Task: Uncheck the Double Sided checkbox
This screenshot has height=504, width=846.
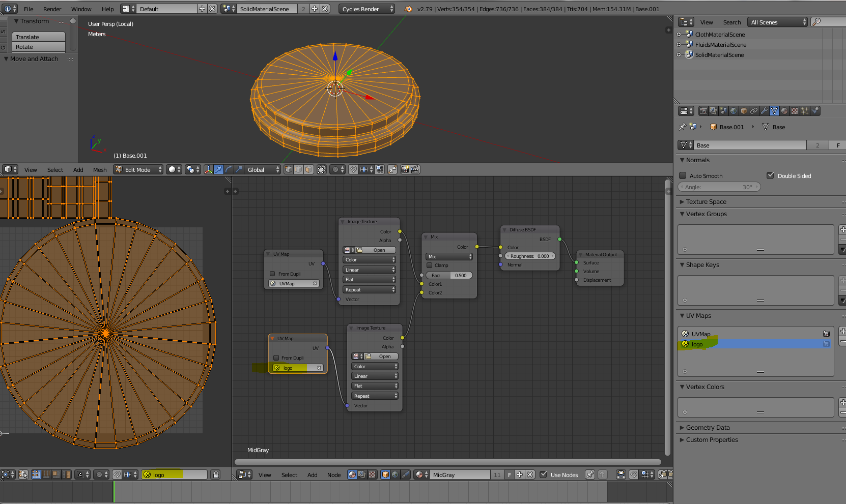Action: (771, 175)
